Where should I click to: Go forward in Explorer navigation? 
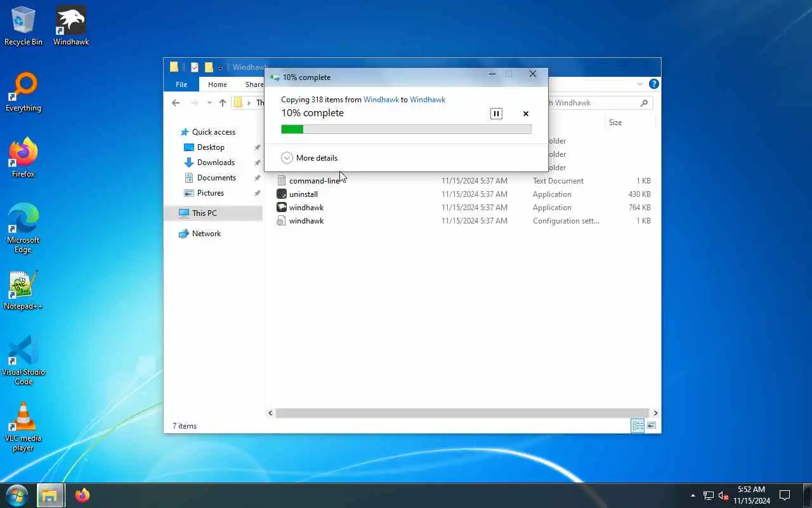(194, 103)
